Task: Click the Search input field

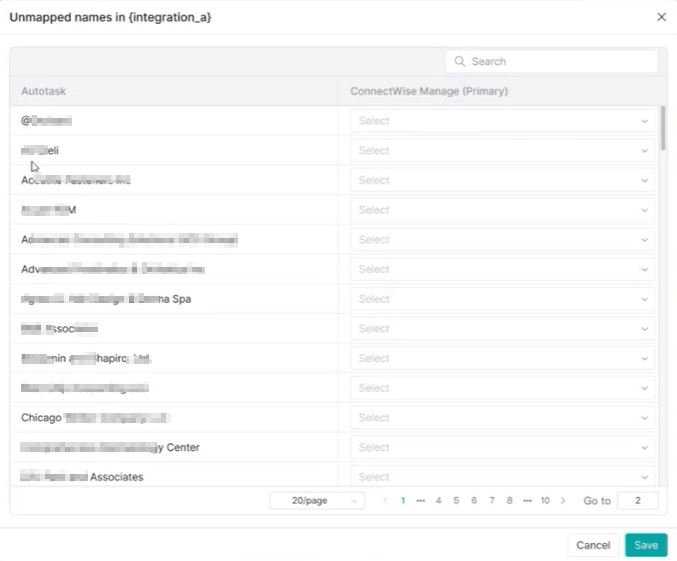Action: (x=560, y=61)
